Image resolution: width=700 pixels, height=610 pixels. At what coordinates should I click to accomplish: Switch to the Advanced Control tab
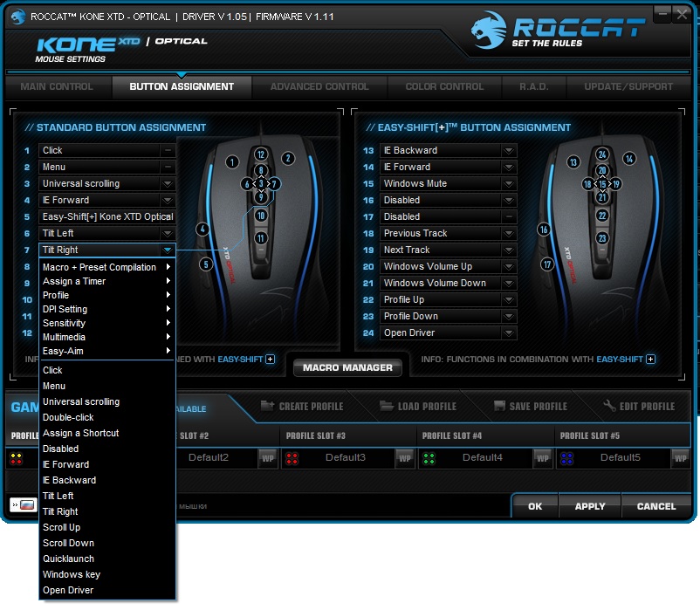tap(319, 86)
